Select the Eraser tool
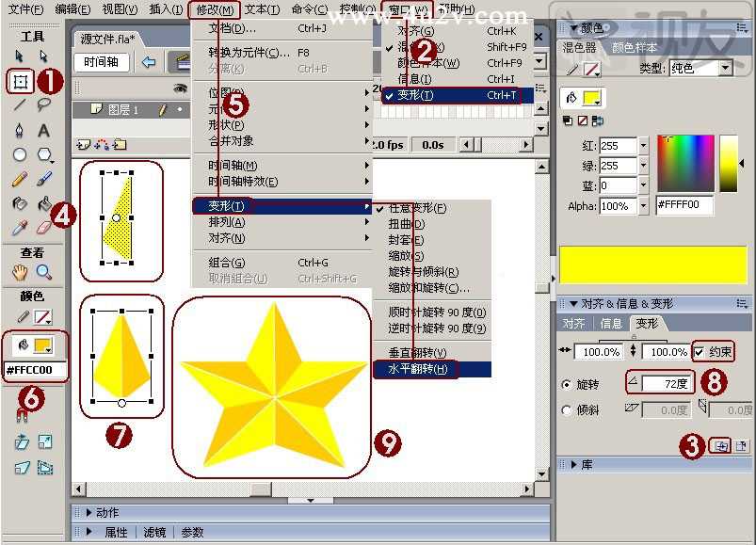 [44, 228]
